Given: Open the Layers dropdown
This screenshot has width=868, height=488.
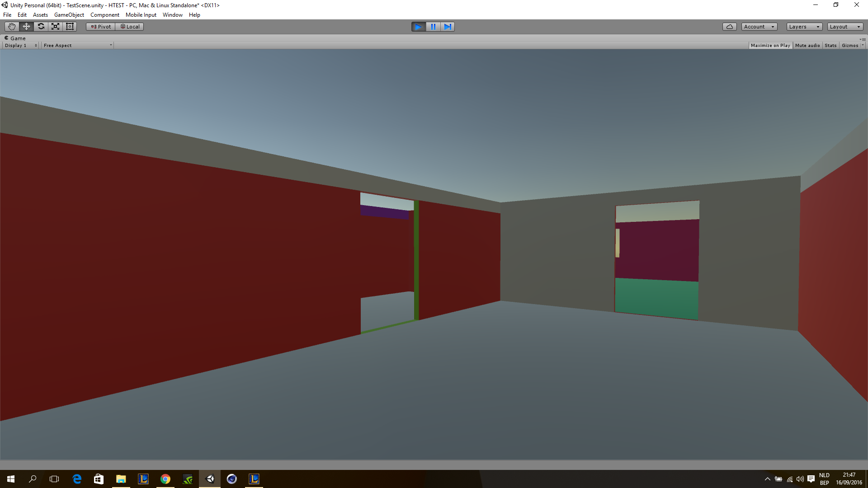Looking at the screenshot, I should pos(804,27).
